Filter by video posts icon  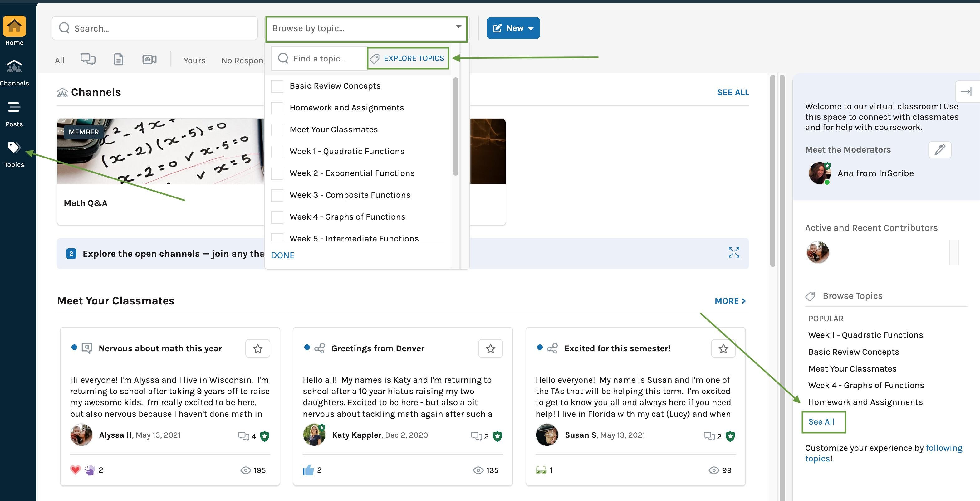coord(149,59)
